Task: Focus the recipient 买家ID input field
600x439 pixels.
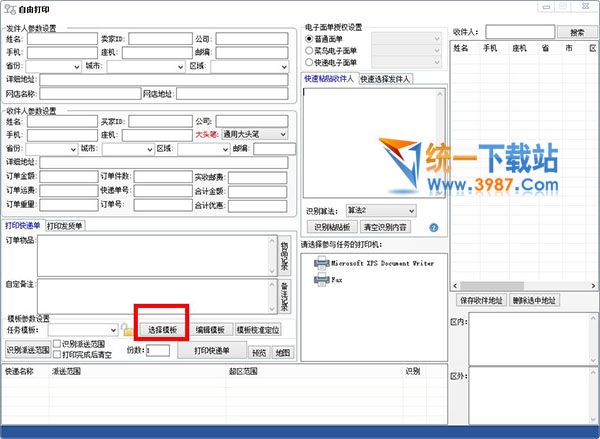Action: coord(160,121)
